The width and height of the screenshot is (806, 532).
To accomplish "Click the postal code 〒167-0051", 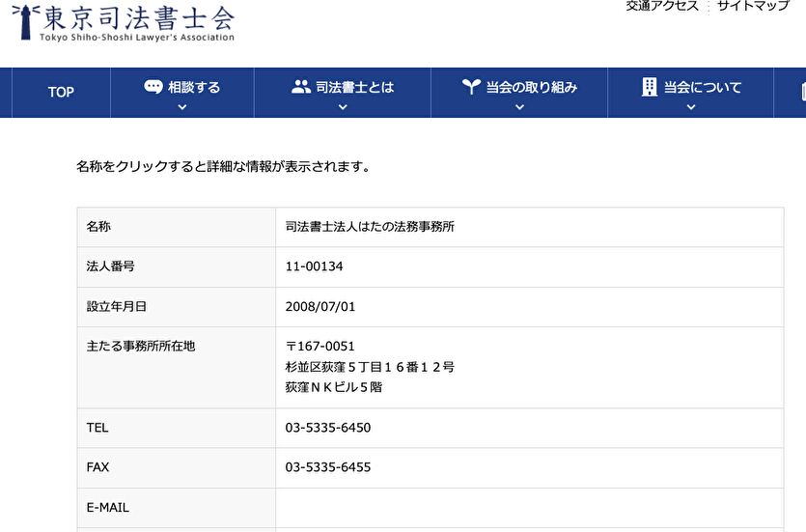I will click(x=320, y=346).
